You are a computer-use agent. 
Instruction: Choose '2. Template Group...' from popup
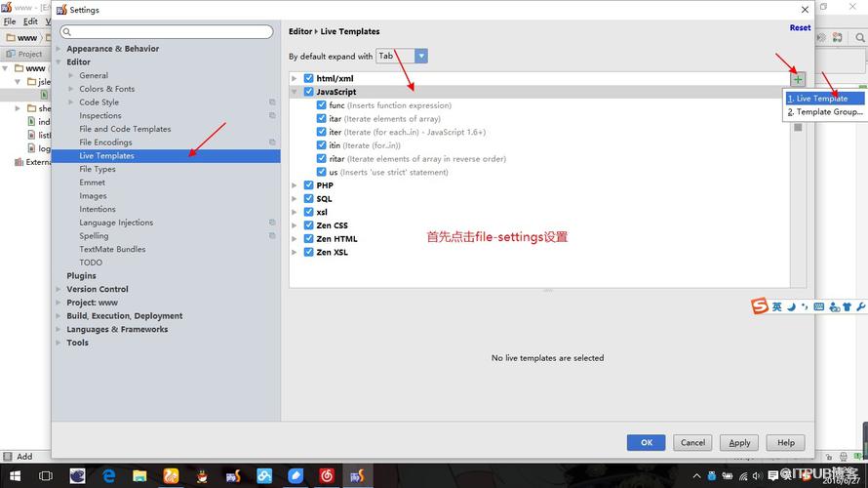(824, 111)
